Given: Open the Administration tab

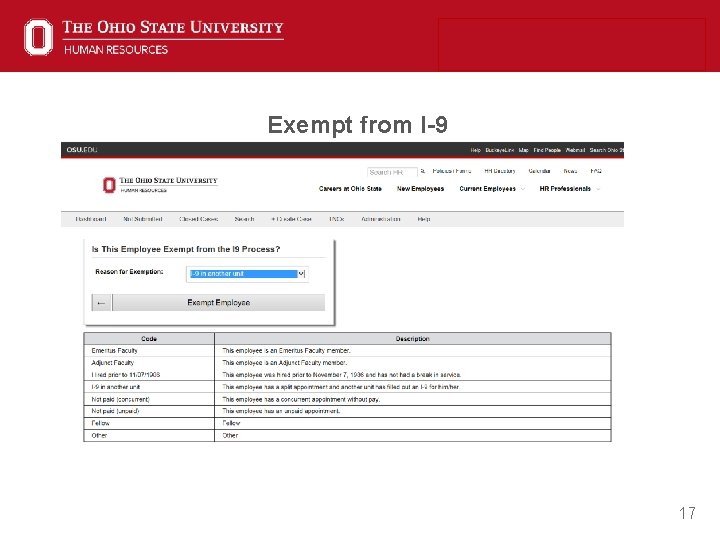Looking at the screenshot, I should pos(381,219).
